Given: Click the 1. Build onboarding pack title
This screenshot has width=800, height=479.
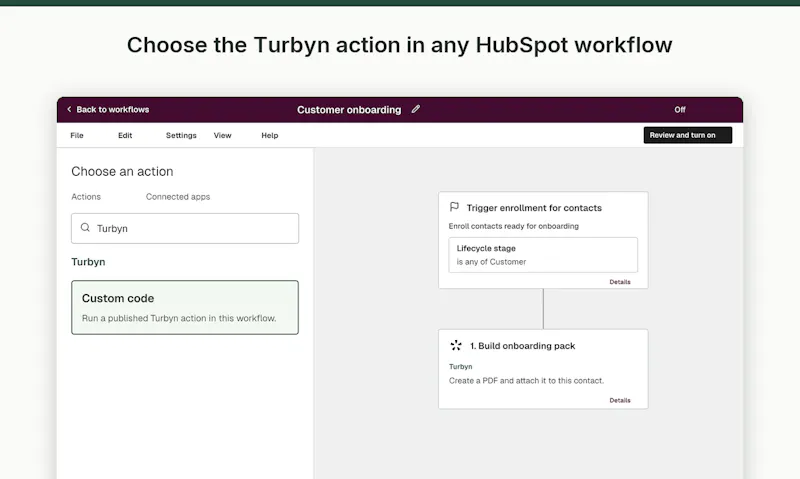Looking at the screenshot, I should [522, 345].
